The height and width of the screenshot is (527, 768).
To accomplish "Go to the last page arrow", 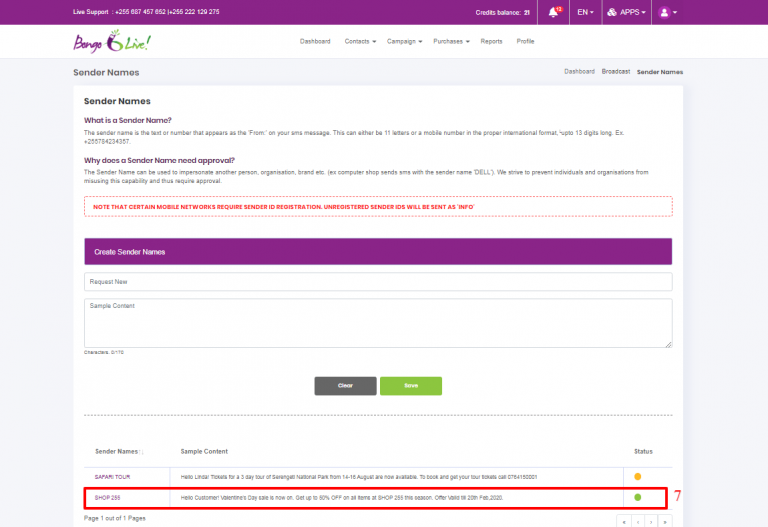I will [x=663, y=521].
